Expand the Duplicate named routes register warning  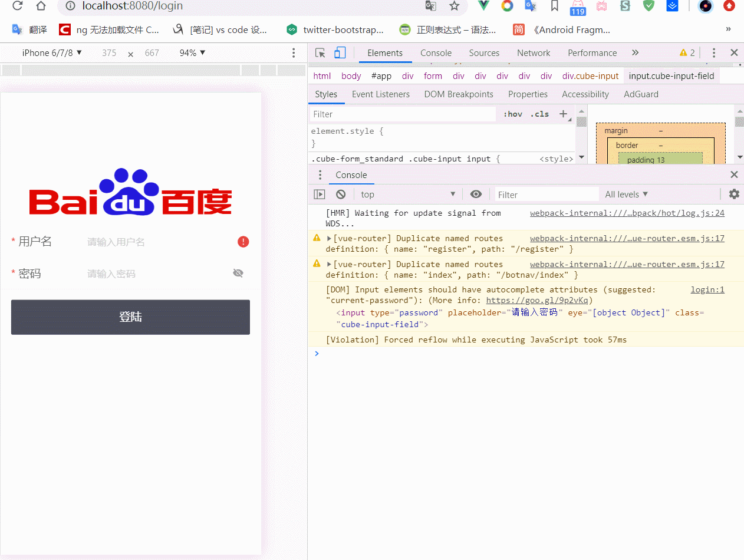click(330, 238)
